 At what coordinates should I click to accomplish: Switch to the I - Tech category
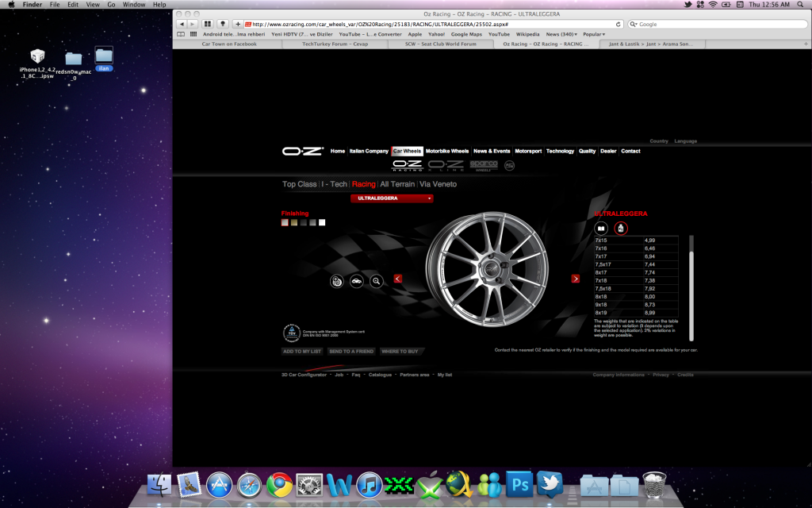[x=334, y=184]
